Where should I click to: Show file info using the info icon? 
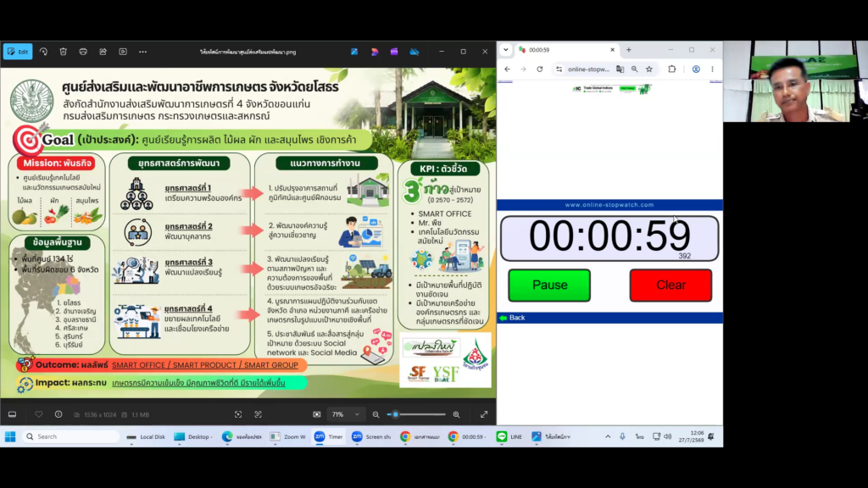[58, 414]
